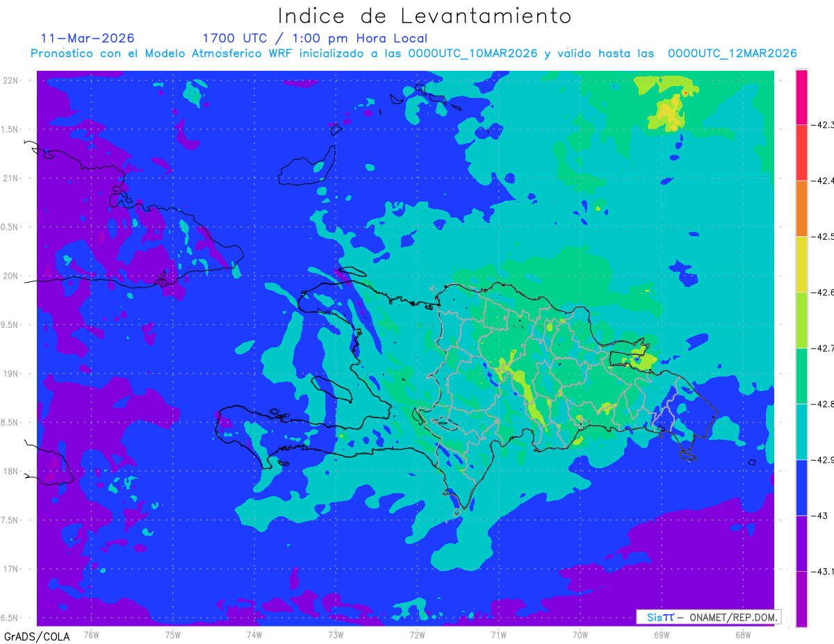
Task: Select the purple segment between -43 and -43.1
Action: (801, 543)
